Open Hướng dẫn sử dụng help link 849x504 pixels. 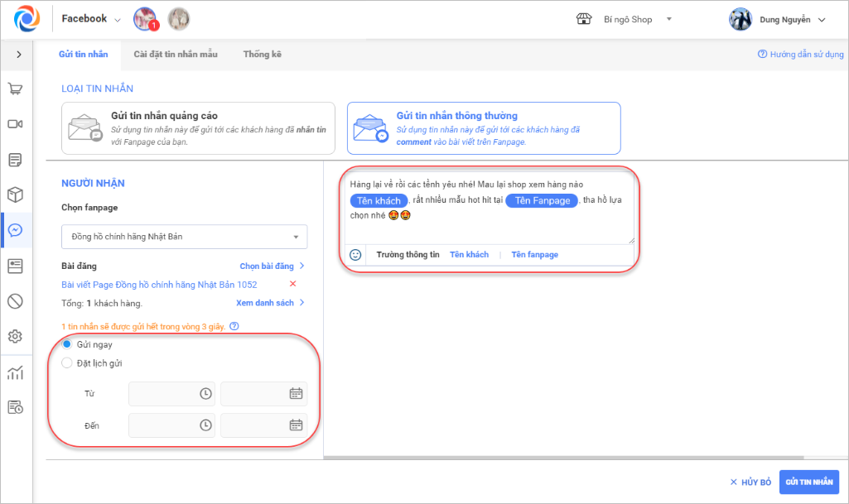pyautogui.click(x=800, y=54)
